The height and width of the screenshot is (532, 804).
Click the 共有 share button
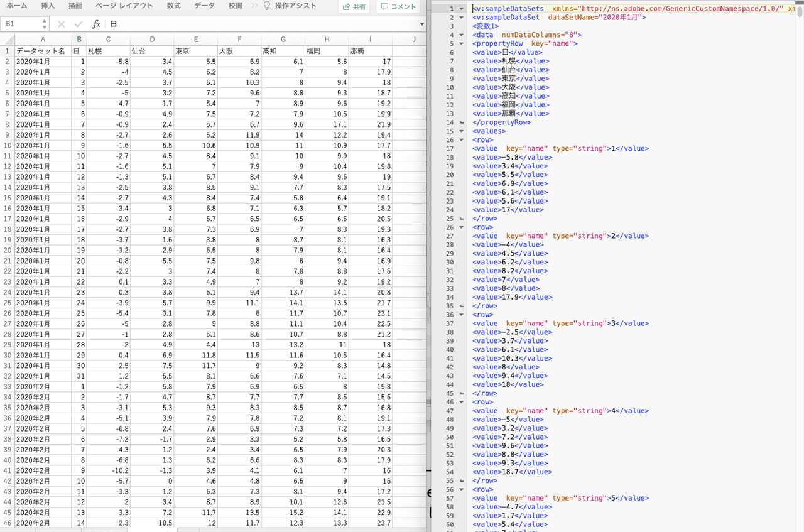pyautogui.click(x=354, y=6)
